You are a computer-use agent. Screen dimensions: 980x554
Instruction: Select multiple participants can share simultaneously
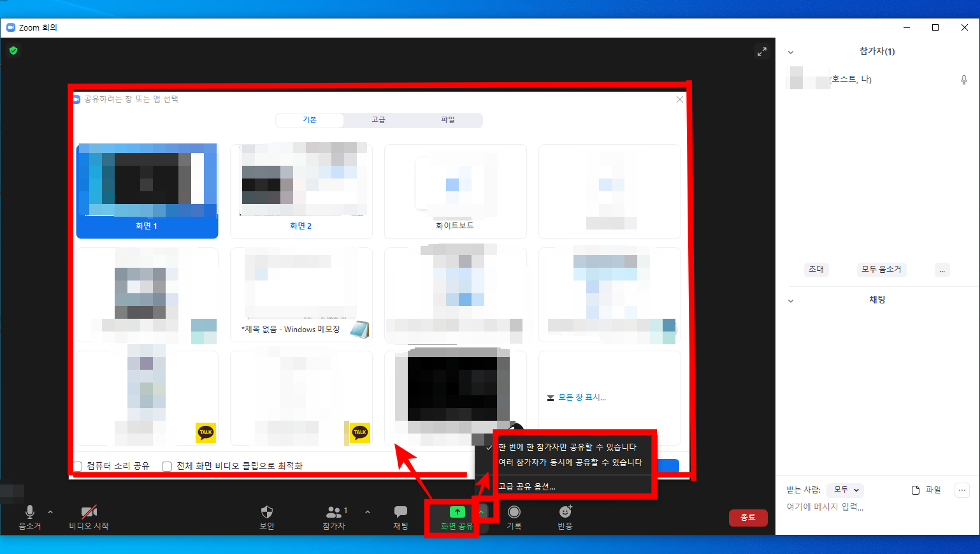[570, 462]
